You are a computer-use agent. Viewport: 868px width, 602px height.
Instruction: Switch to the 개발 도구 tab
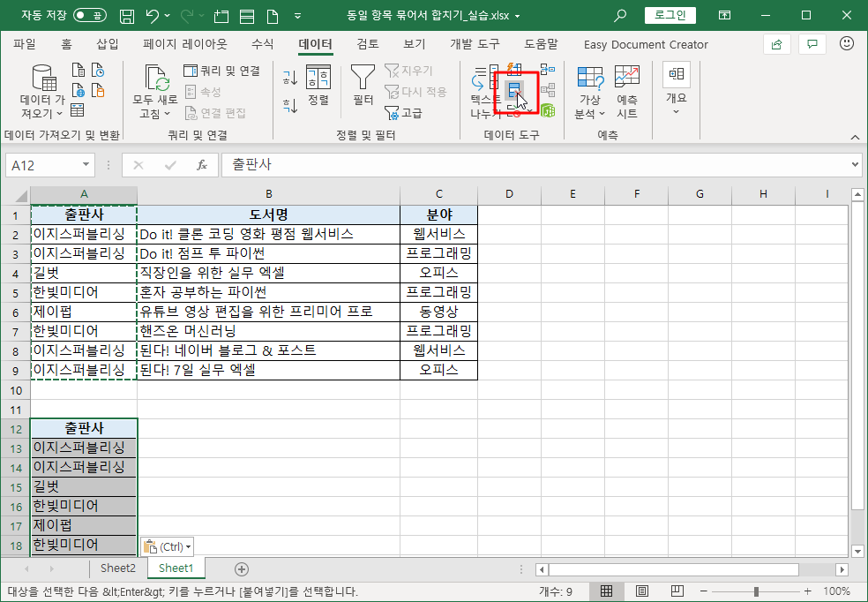coord(475,44)
